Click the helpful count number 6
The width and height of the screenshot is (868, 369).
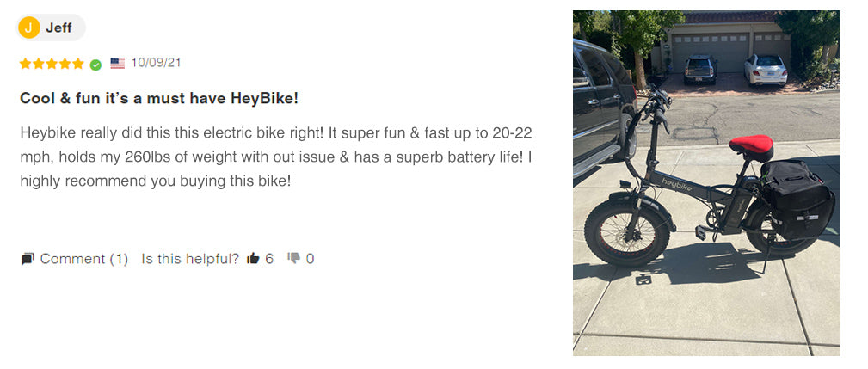(x=269, y=259)
